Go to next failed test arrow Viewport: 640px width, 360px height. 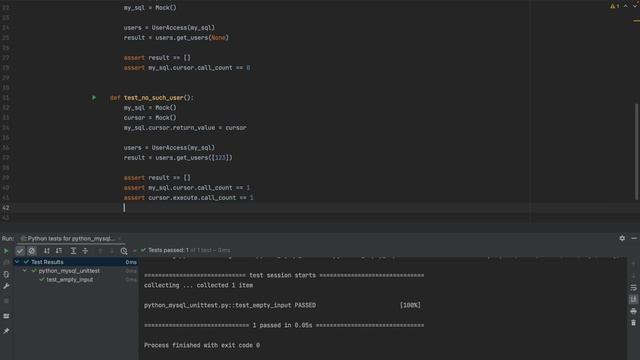coord(111,251)
